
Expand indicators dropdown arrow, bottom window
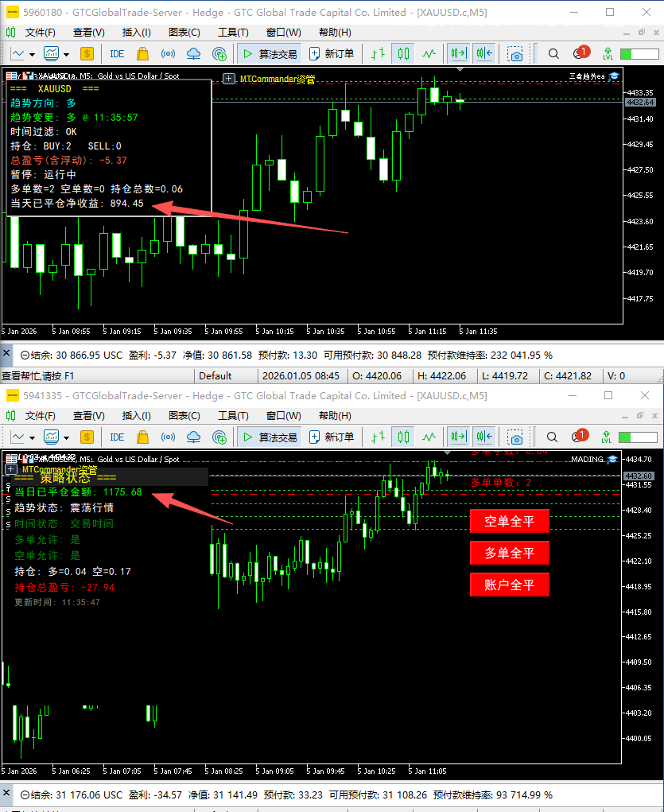pos(66,437)
